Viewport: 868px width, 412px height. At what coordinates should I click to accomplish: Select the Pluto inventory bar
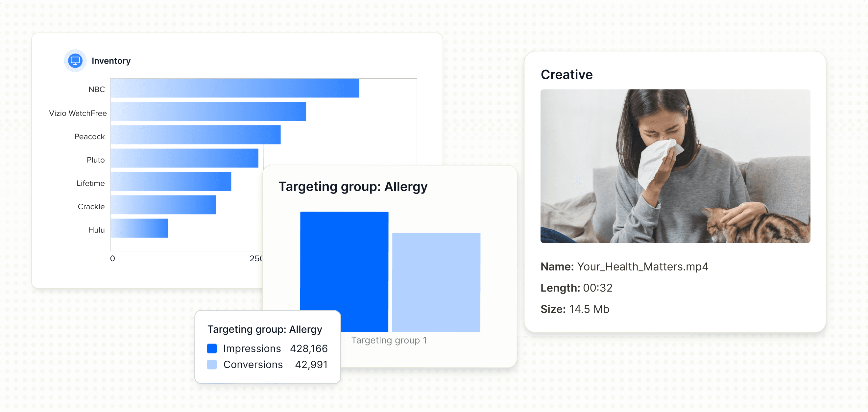point(184,158)
